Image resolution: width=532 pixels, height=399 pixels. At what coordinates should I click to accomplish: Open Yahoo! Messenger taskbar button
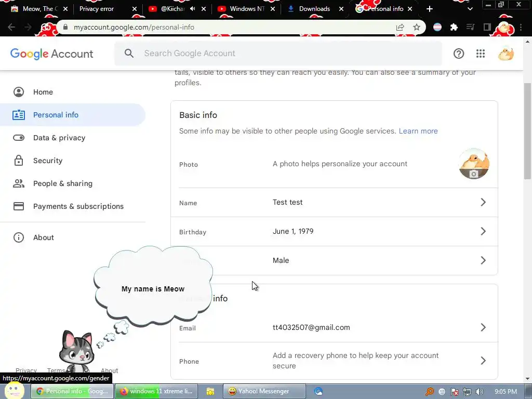264,391
